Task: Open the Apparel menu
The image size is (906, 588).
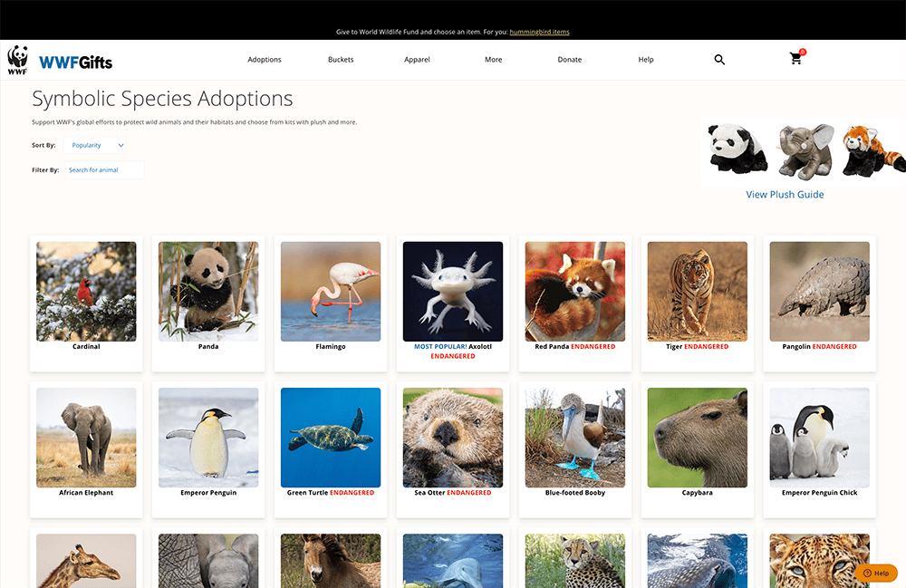Action: pyautogui.click(x=417, y=59)
